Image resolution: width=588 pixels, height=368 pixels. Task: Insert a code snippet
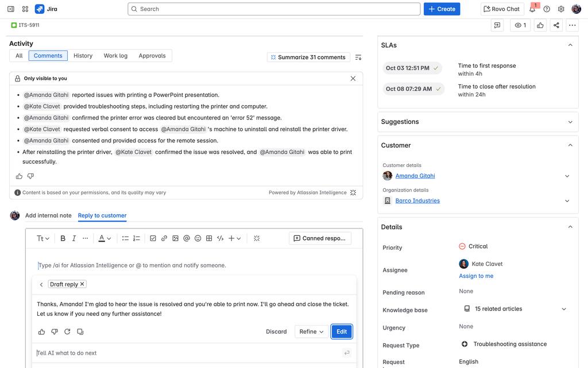[220, 238]
